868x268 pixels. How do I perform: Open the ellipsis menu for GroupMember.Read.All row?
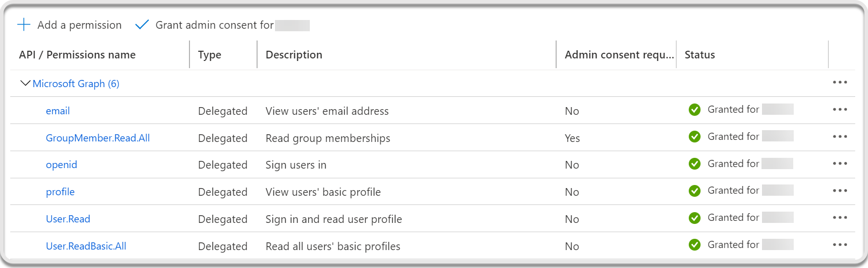tap(840, 136)
